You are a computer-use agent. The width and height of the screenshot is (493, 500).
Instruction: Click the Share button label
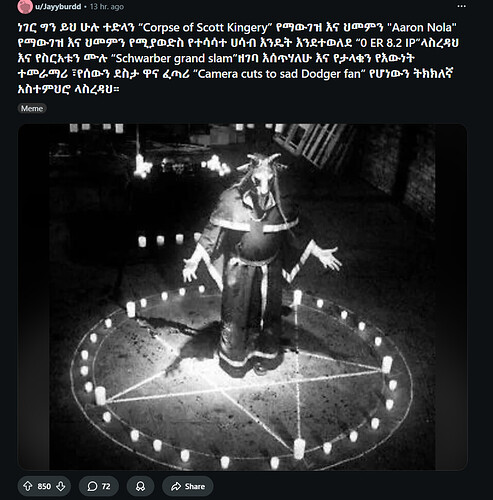195,486
